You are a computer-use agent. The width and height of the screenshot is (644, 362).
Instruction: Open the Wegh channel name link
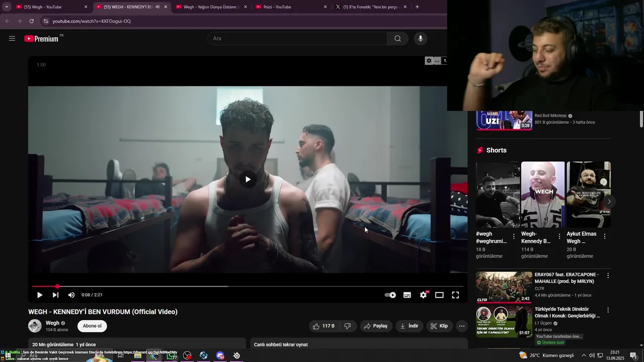(52, 323)
